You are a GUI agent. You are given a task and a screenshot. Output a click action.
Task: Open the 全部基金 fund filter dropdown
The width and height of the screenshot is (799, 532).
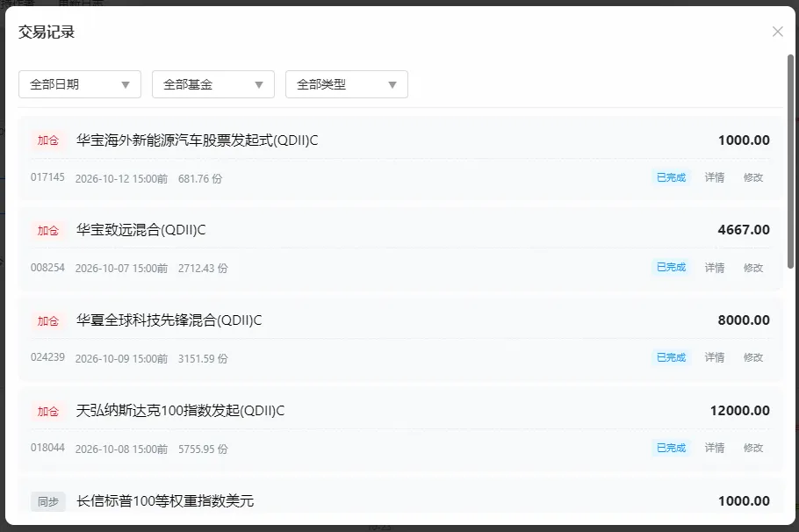213,84
